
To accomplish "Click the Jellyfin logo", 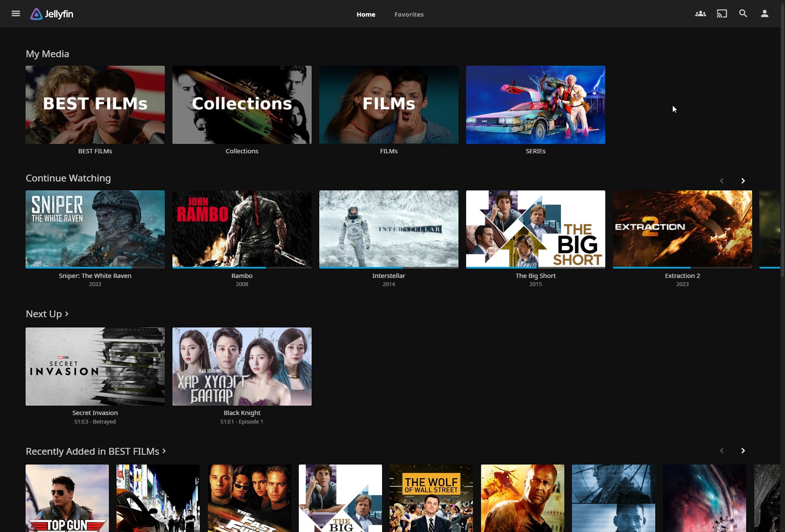I will tap(52, 14).
